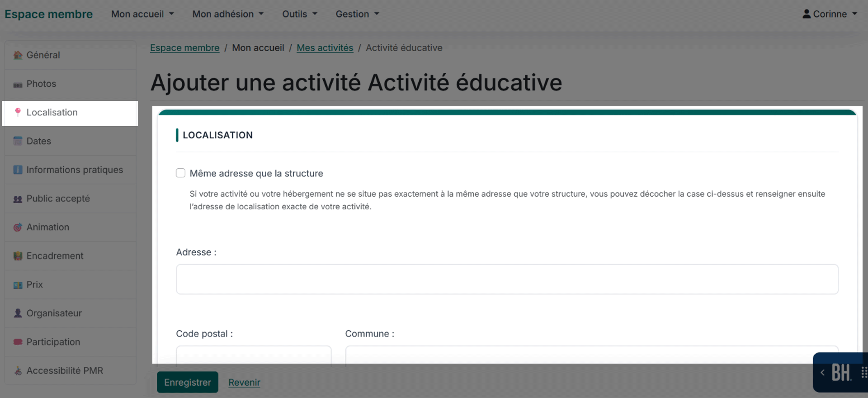Click into the Adresse input field
The image size is (868, 398).
[x=507, y=280]
